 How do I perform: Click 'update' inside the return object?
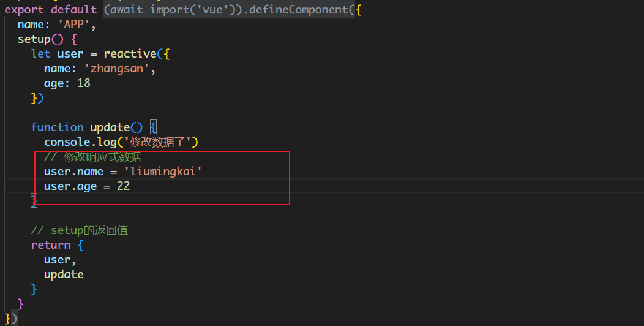(x=64, y=275)
